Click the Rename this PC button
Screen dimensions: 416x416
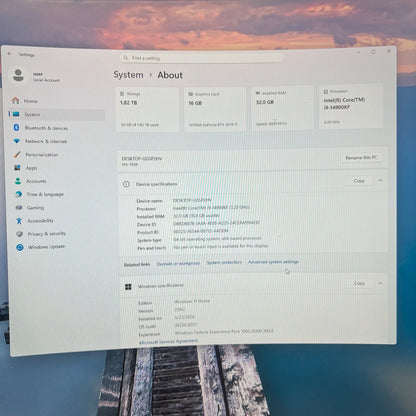click(x=362, y=158)
